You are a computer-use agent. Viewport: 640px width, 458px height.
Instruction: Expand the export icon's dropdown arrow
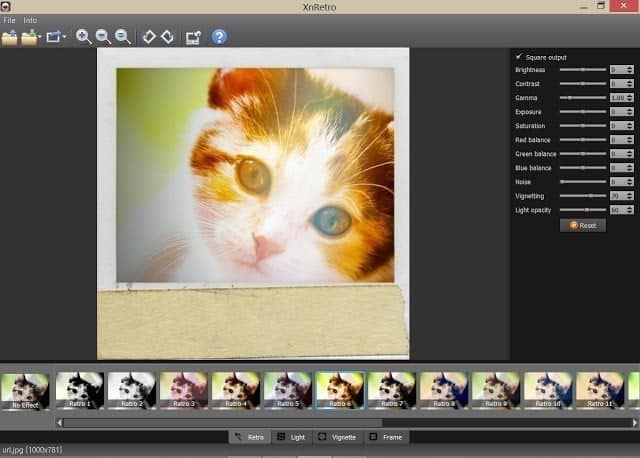point(64,37)
